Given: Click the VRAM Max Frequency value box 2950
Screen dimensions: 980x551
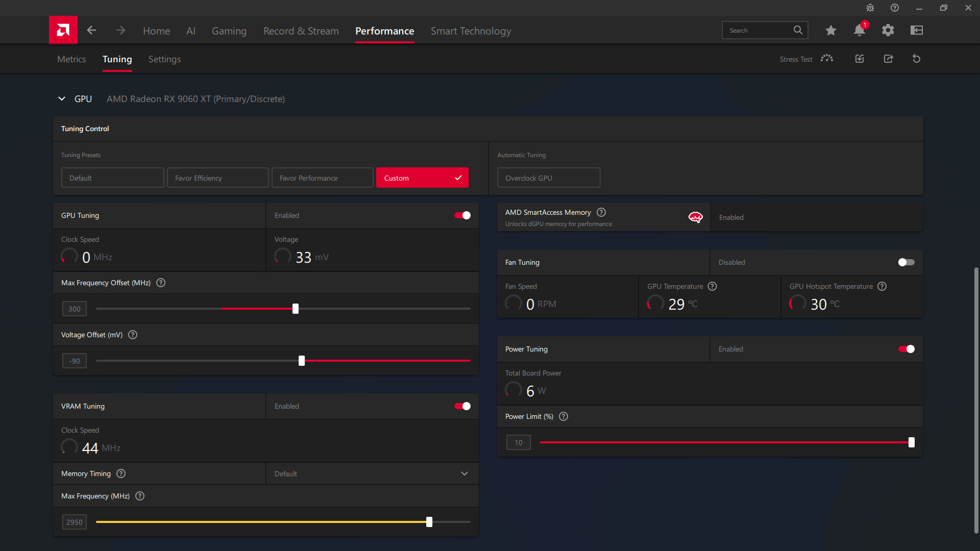Looking at the screenshot, I should [75, 522].
